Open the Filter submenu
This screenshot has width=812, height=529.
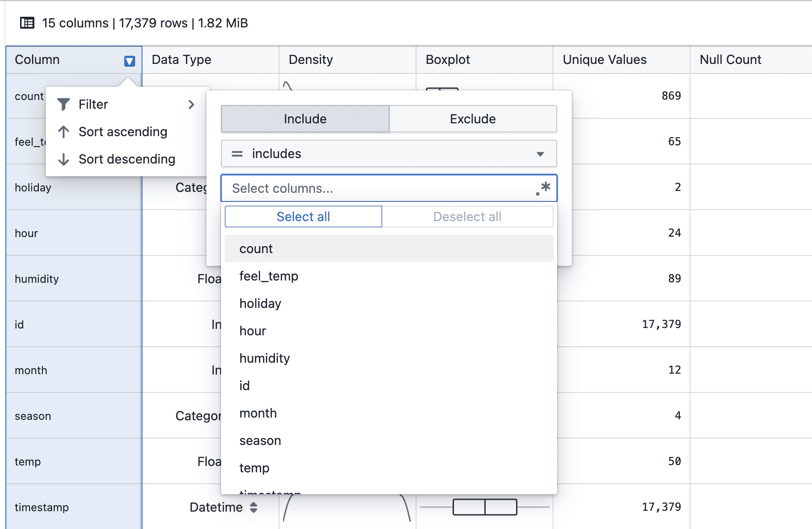(93, 105)
